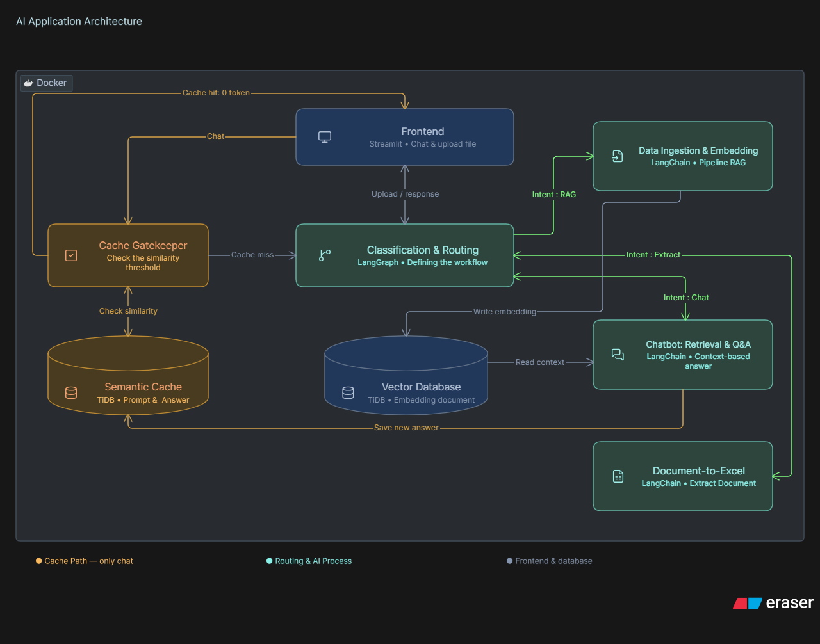Click the 'Docker' group label text
Viewport: 820px width, 644px height.
tap(52, 83)
